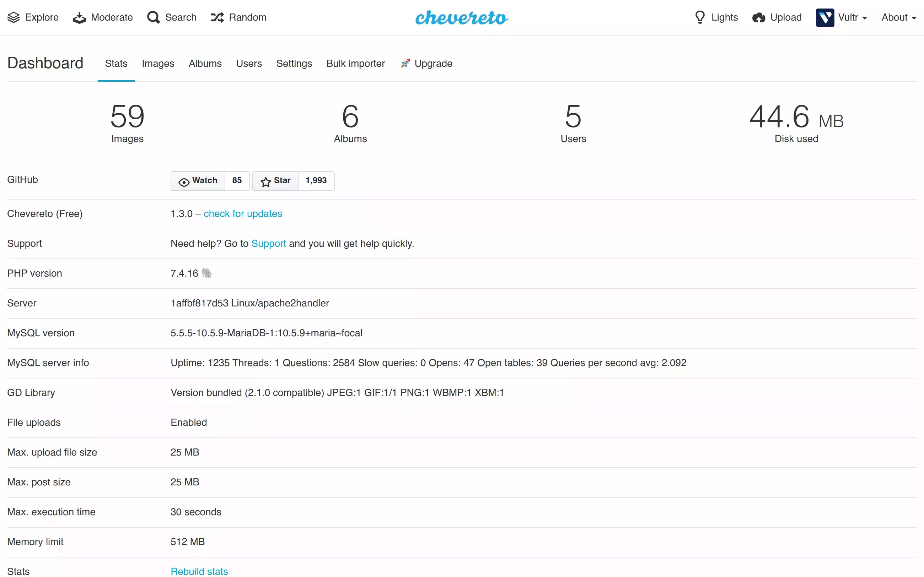924x577 pixels.
Task: Click the Random shuffle icon
Action: (217, 17)
